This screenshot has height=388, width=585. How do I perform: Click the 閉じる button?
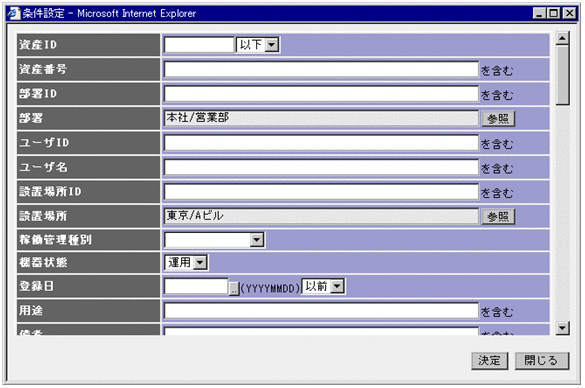pyautogui.click(x=542, y=361)
